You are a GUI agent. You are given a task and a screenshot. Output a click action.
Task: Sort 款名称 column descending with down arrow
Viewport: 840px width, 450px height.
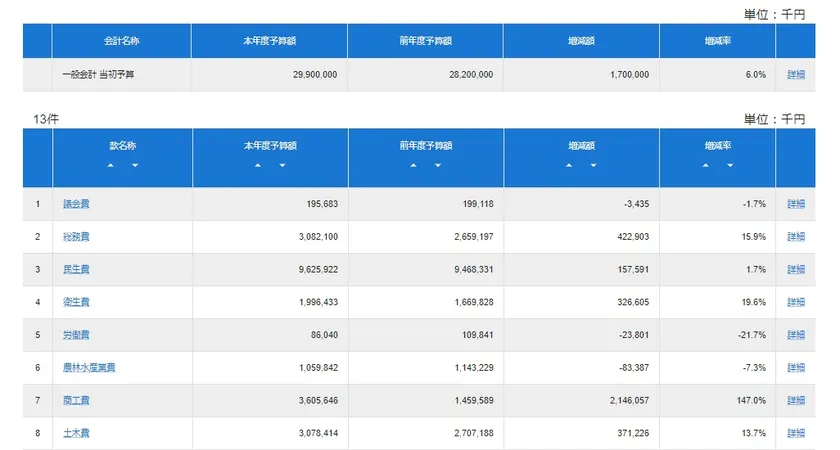pos(135,165)
